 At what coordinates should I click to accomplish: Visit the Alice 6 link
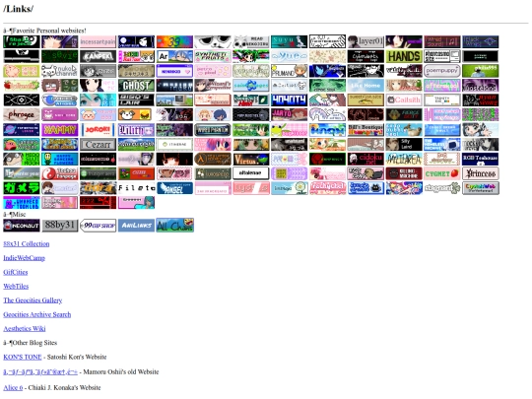(13, 388)
